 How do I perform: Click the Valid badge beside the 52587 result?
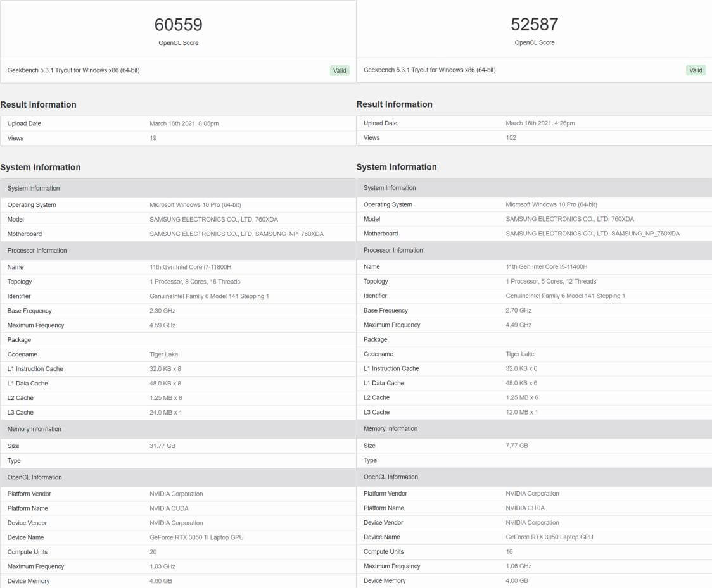(696, 70)
